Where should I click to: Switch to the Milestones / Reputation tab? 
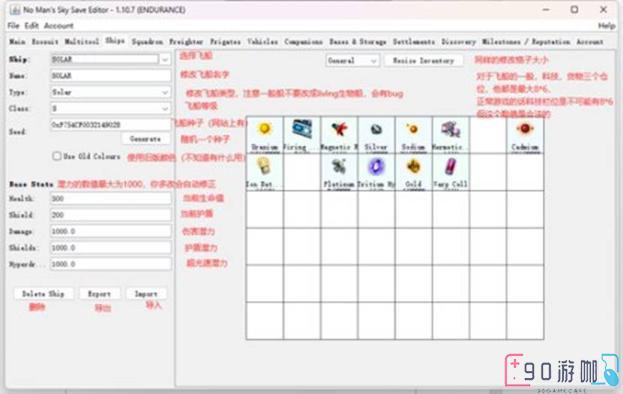(x=526, y=42)
